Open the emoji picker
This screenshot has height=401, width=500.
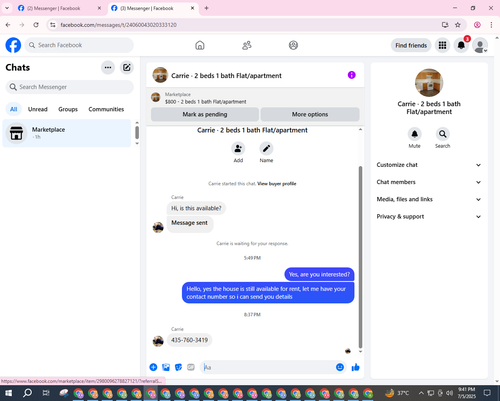[340, 367]
